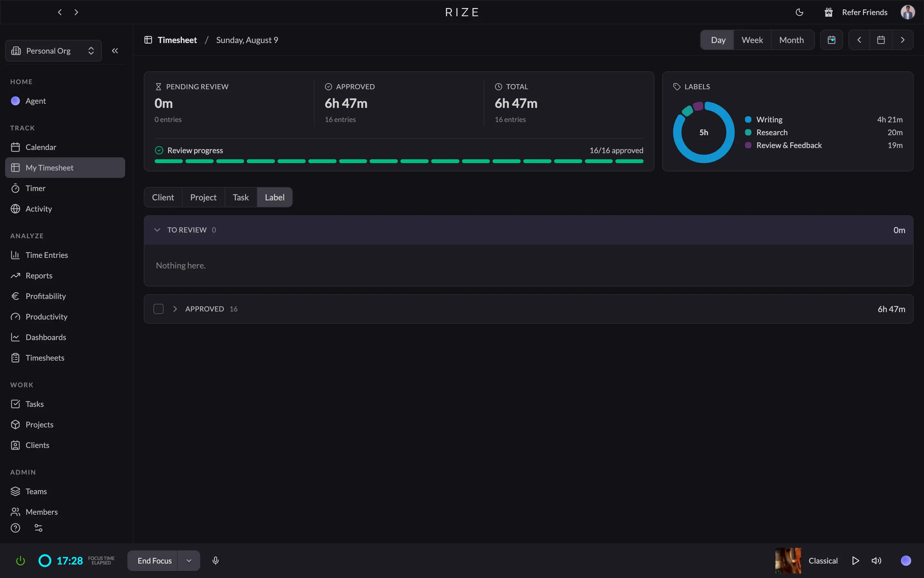Open the Members admin page
The width and height of the screenshot is (924, 578).
click(x=65, y=512)
